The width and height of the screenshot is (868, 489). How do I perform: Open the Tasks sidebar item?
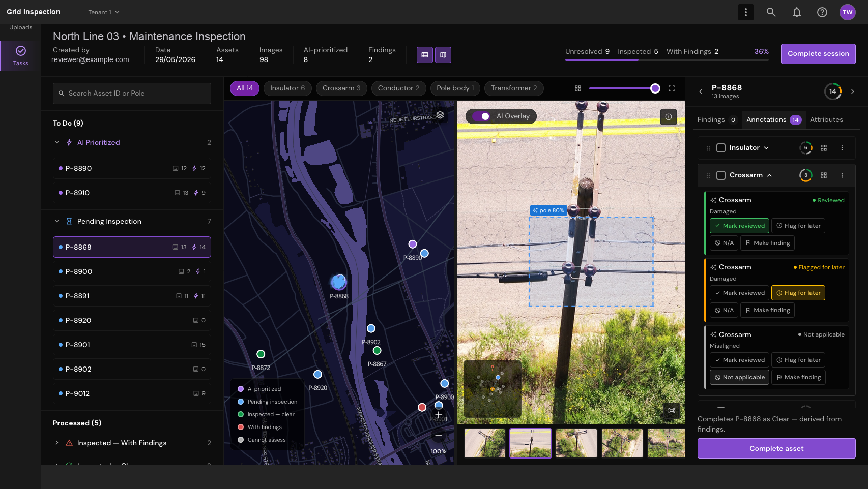[x=21, y=56]
